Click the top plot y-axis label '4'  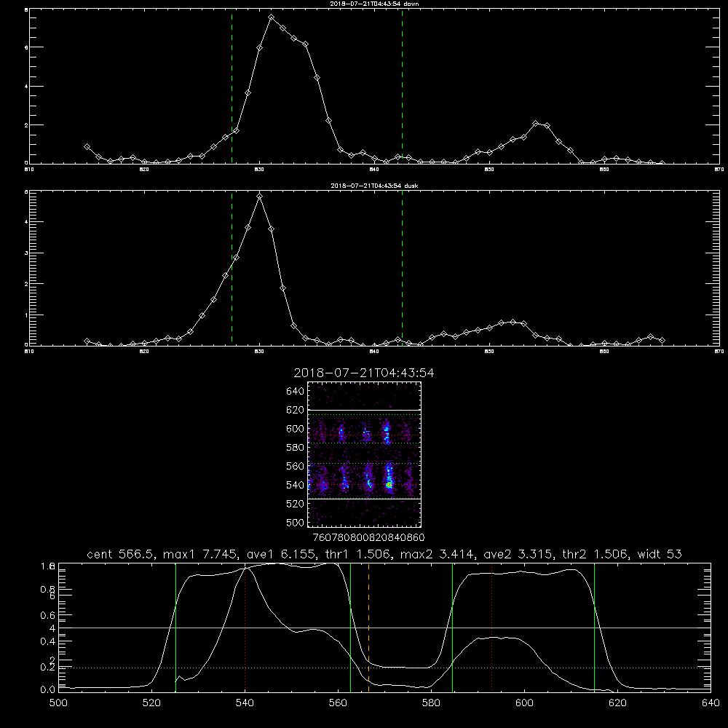point(26,87)
